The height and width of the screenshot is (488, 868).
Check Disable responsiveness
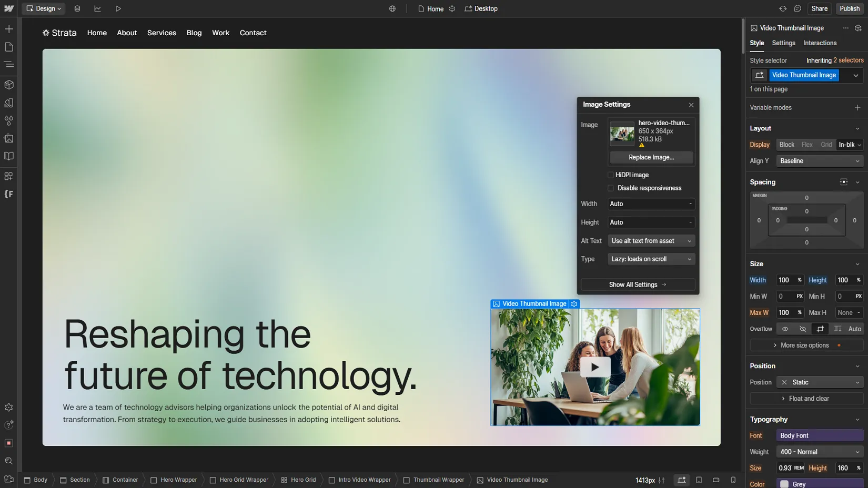[611, 188]
